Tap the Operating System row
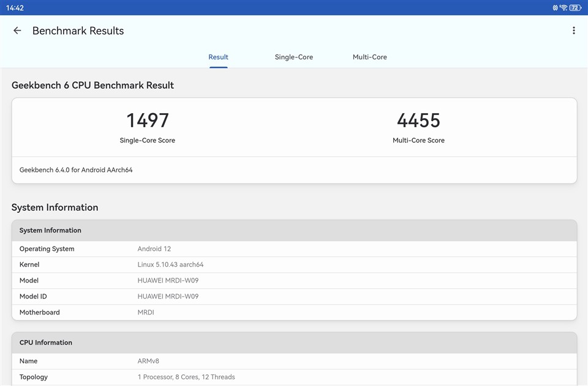 294,249
